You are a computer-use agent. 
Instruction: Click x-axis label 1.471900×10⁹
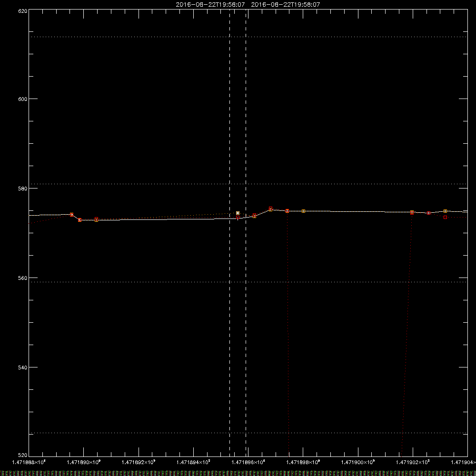coord(358,462)
